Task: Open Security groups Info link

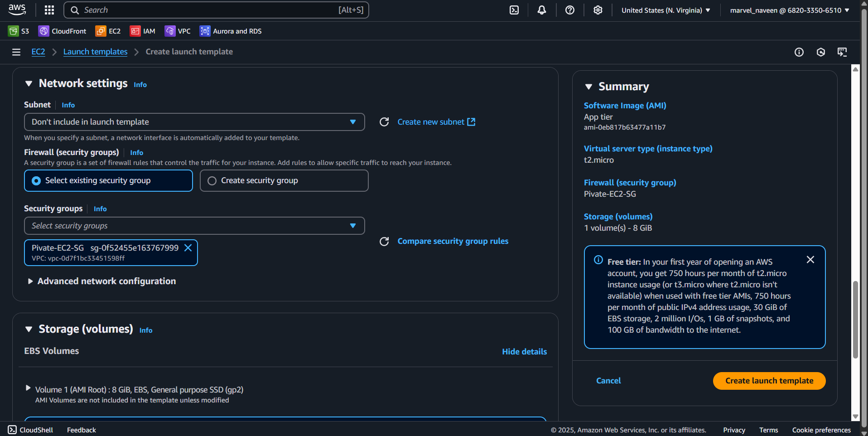Action: tap(100, 209)
